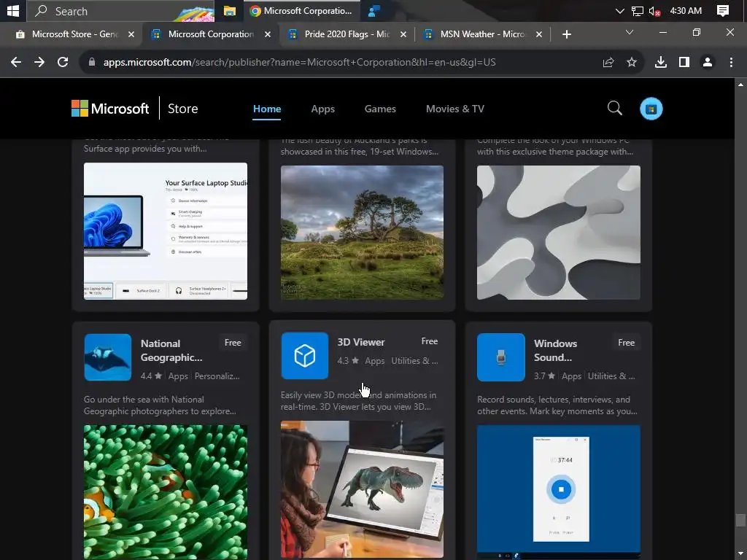Select the Games navigation tab
Screen dimensions: 747x560
pyautogui.click(x=379, y=109)
